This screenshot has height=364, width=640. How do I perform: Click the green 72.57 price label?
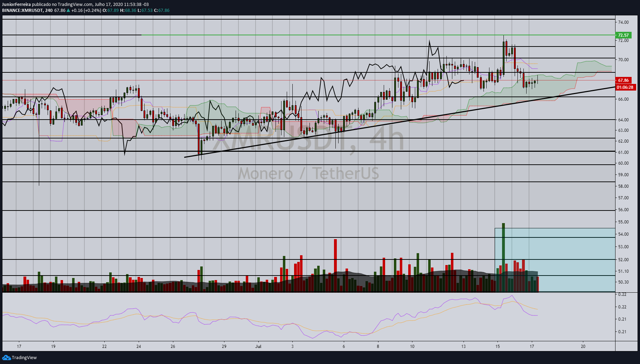click(x=623, y=35)
